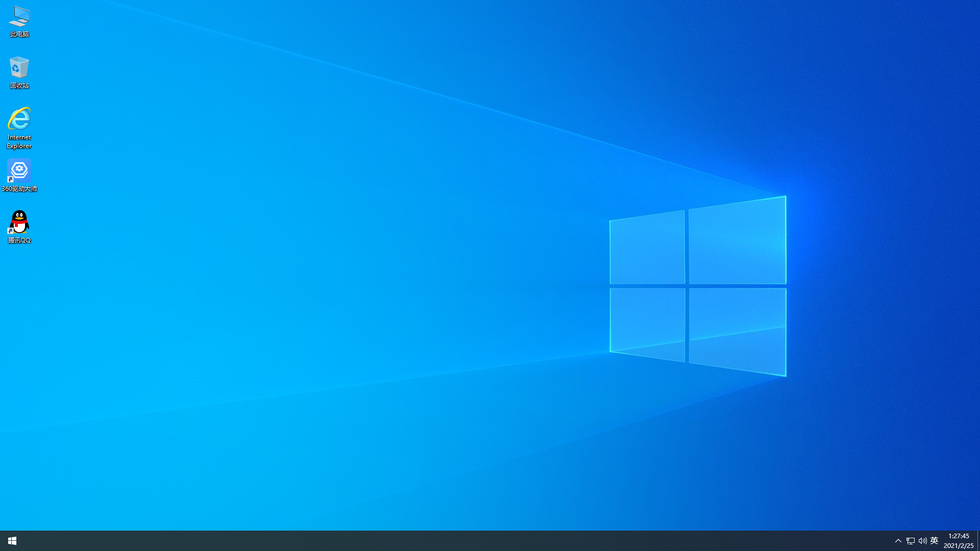Select the 此电脑 (This PC) desktop icon

coord(19,21)
